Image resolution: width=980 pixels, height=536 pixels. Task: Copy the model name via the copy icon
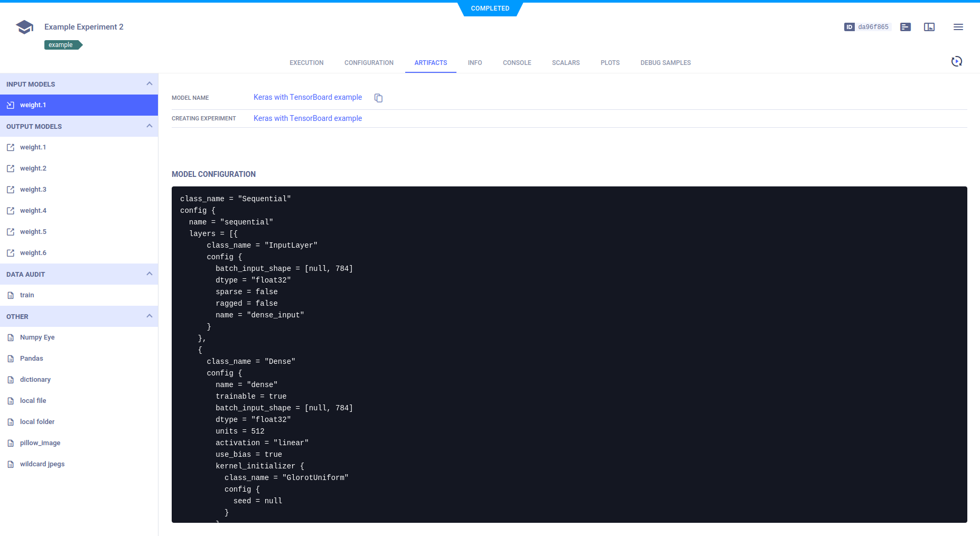pyautogui.click(x=378, y=98)
